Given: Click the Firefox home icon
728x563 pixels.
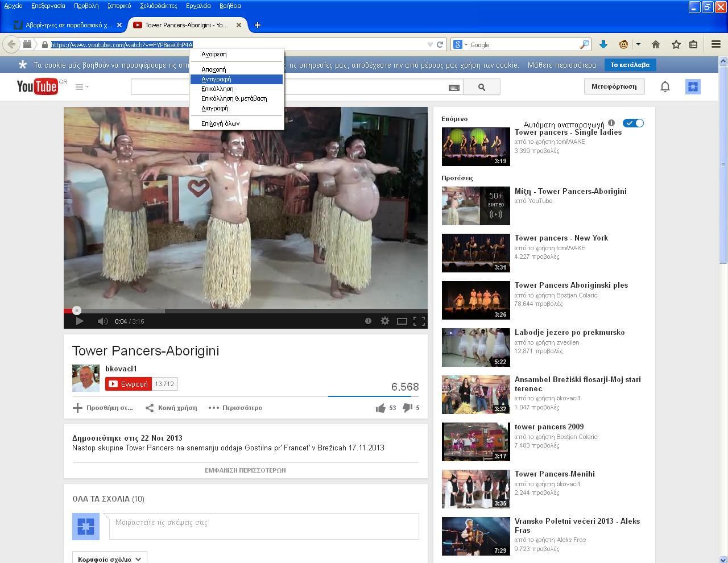Looking at the screenshot, I should click(656, 44).
